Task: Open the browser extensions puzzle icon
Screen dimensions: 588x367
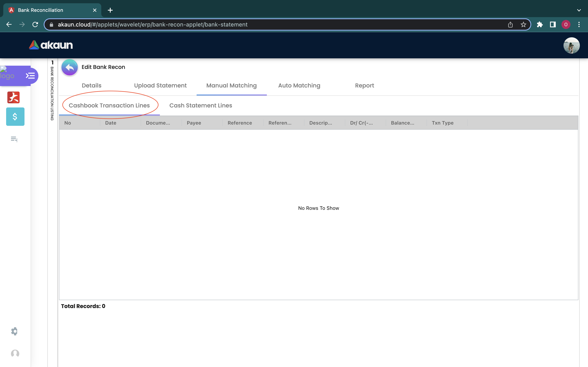Action: pyautogui.click(x=540, y=24)
